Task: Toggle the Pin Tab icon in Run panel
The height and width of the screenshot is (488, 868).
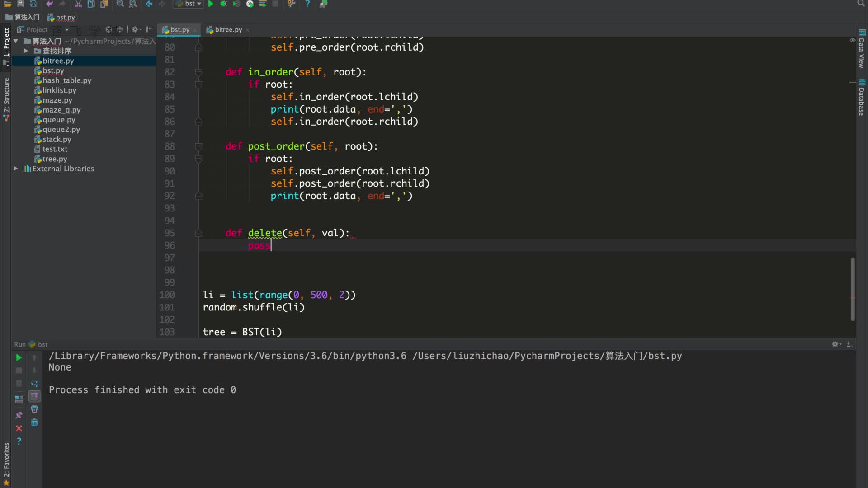Action: [19, 415]
